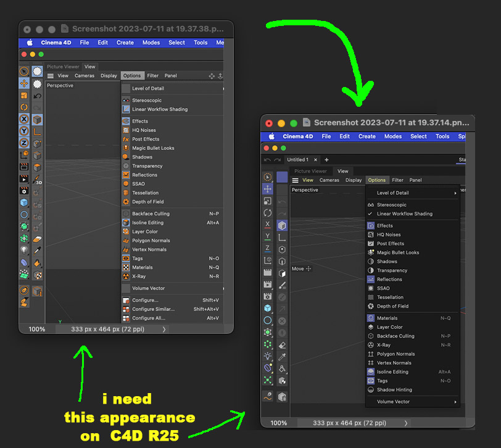Click Shadow Hinting in right Options menu
This screenshot has width=501, height=448.
coord(412,390)
